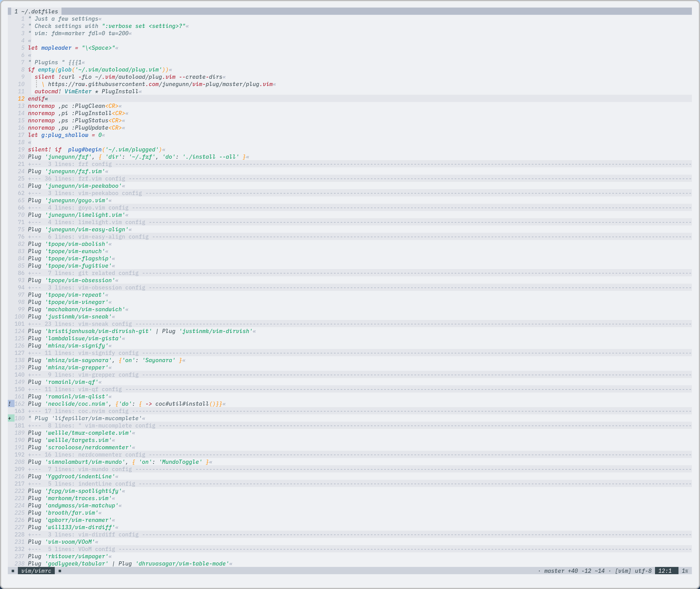The width and height of the screenshot is (700, 589).
Task: Click the tab indicator block before '1 ~/.dotfiles'
Action: [10, 11]
